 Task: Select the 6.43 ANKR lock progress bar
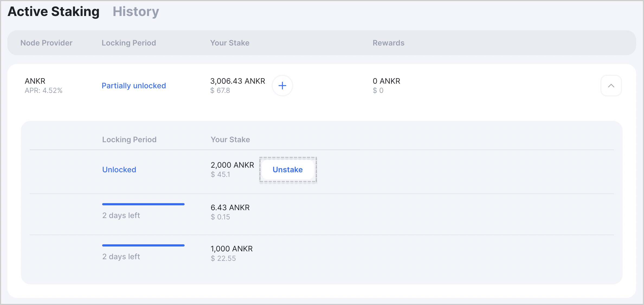(x=143, y=204)
